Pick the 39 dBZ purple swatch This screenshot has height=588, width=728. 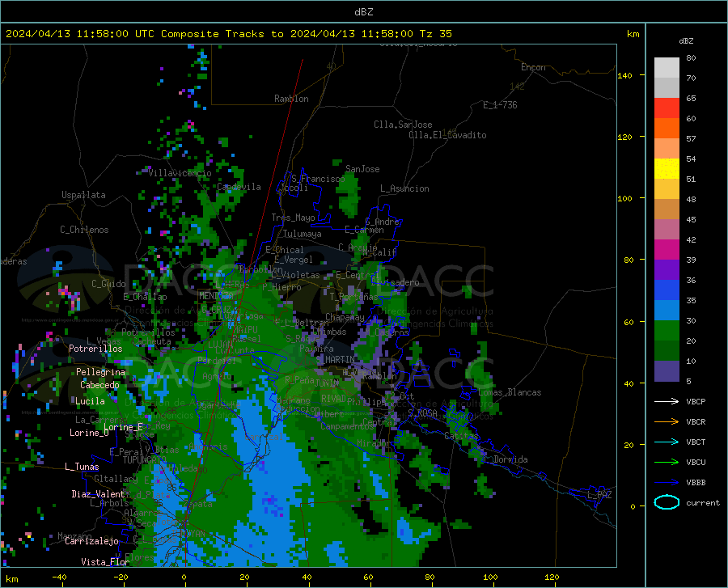pyautogui.click(x=667, y=270)
